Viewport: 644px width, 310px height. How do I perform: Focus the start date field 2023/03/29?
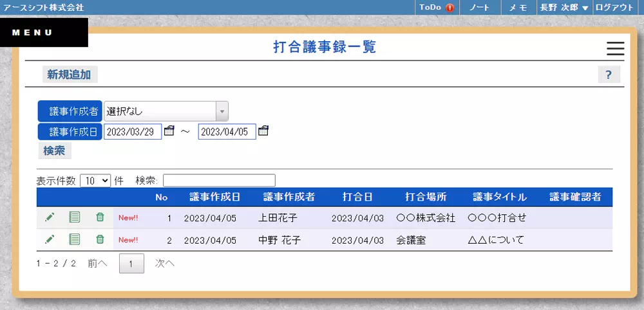(133, 132)
